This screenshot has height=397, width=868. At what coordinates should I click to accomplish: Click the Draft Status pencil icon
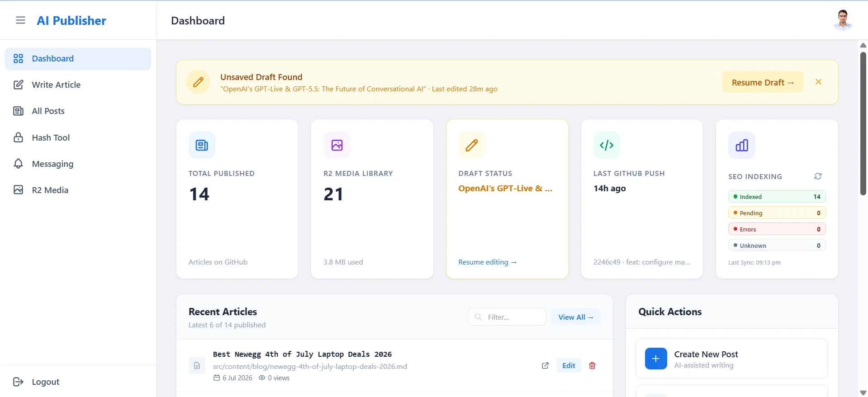coord(472,145)
